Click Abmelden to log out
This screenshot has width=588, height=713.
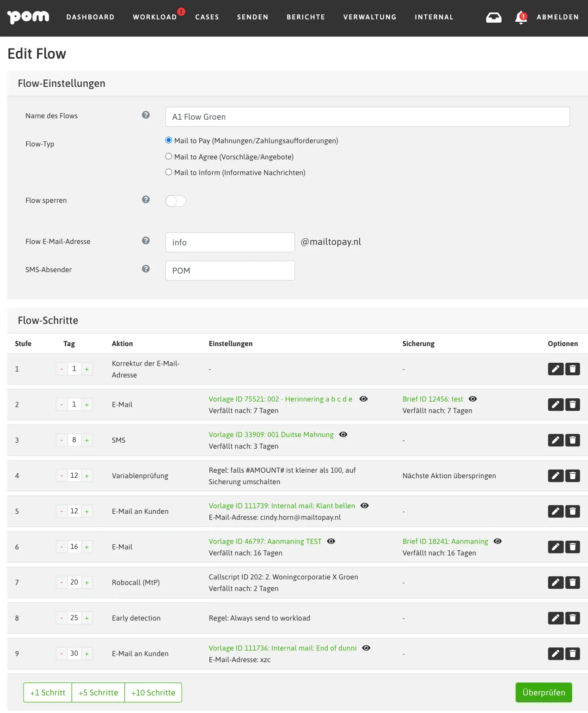click(x=557, y=17)
